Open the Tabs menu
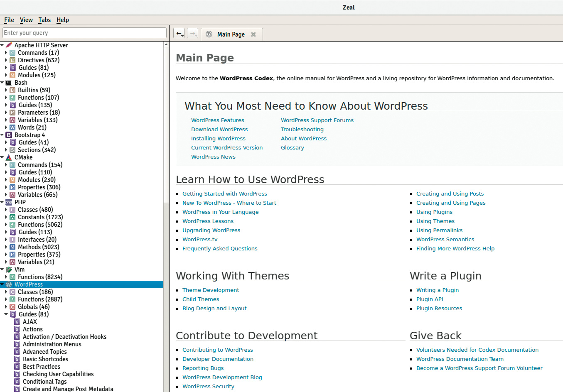563x392 pixels. coord(44,20)
